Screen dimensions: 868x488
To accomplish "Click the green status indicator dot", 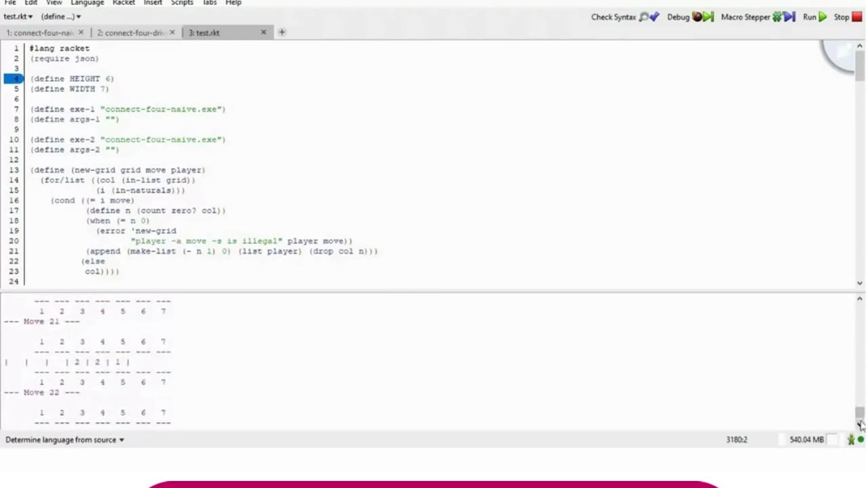I will pos(861,440).
